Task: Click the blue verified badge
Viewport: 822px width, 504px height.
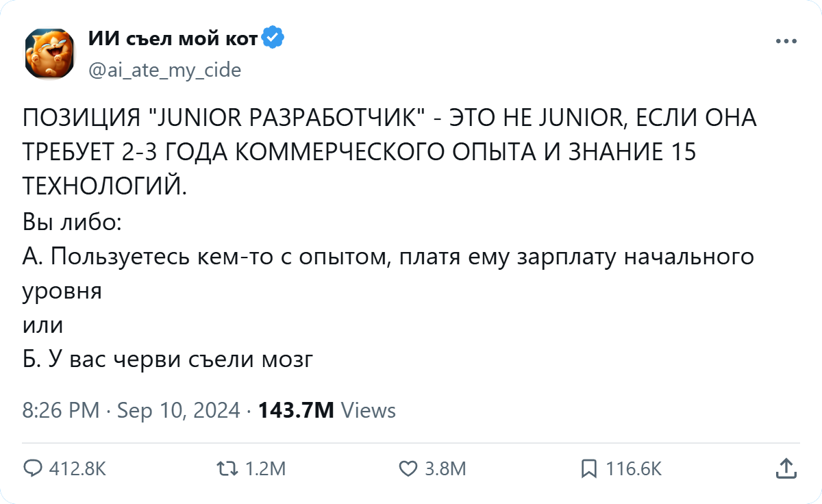Action: [x=273, y=38]
